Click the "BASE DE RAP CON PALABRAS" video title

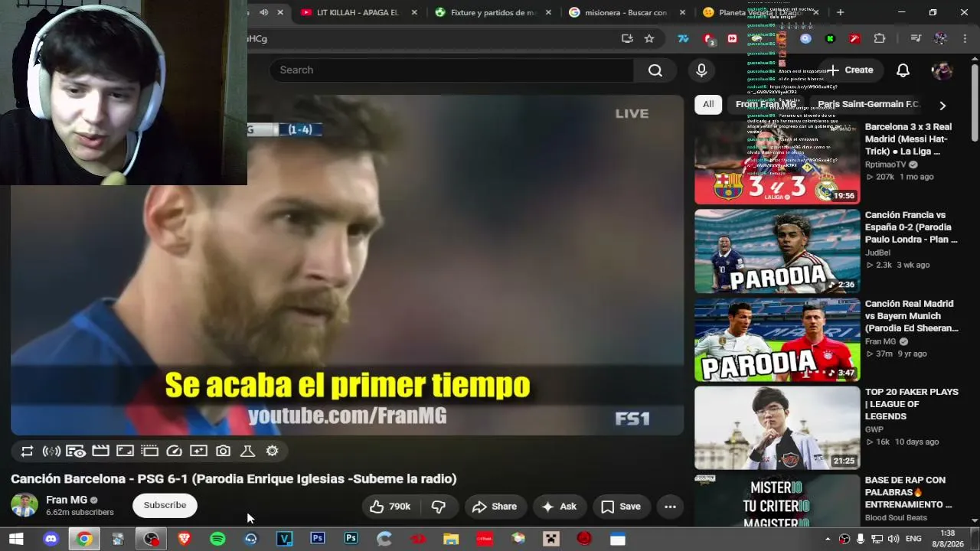[909, 493]
